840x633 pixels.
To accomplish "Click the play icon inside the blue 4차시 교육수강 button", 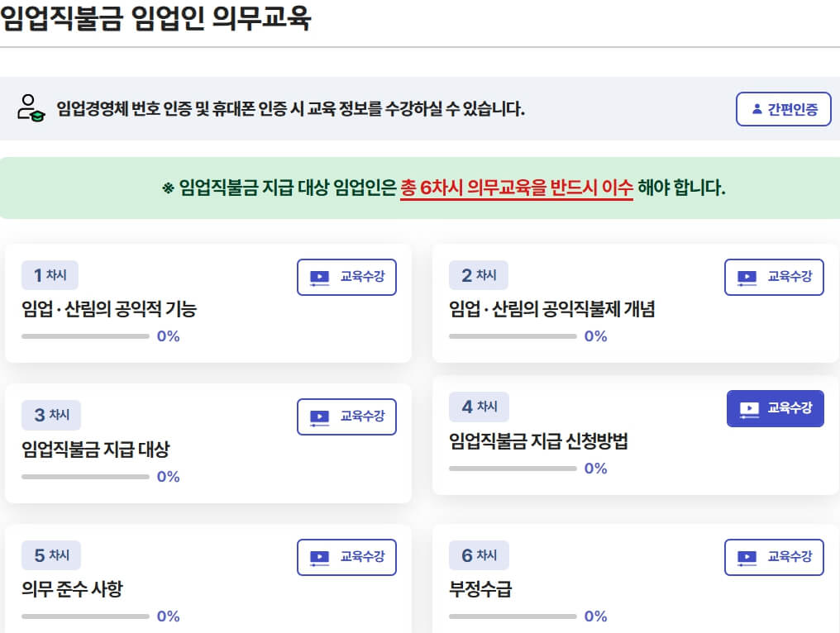I will pyautogui.click(x=747, y=407).
